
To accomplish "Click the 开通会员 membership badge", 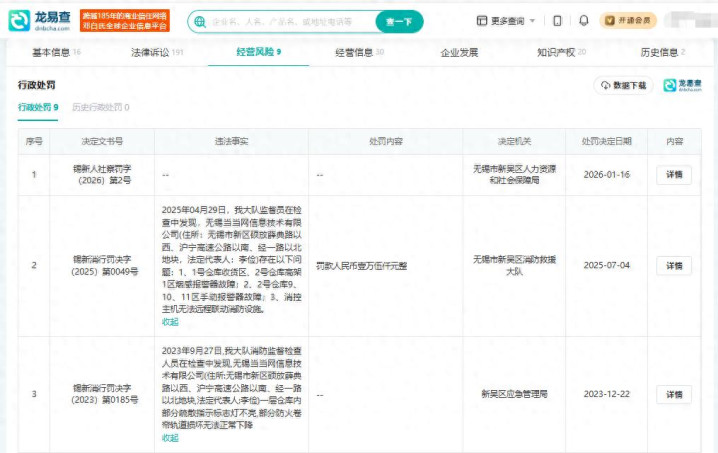I will 628,21.
